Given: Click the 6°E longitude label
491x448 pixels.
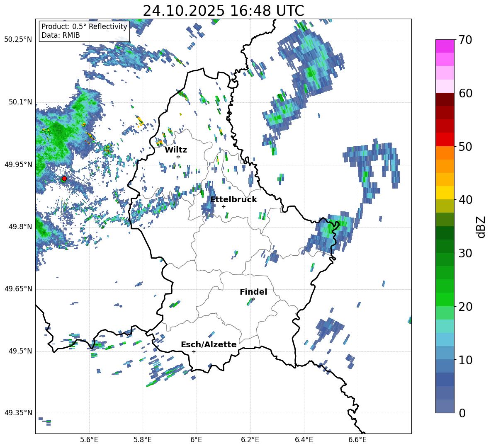Looking at the screenshot, I should [x=196, y=440].
